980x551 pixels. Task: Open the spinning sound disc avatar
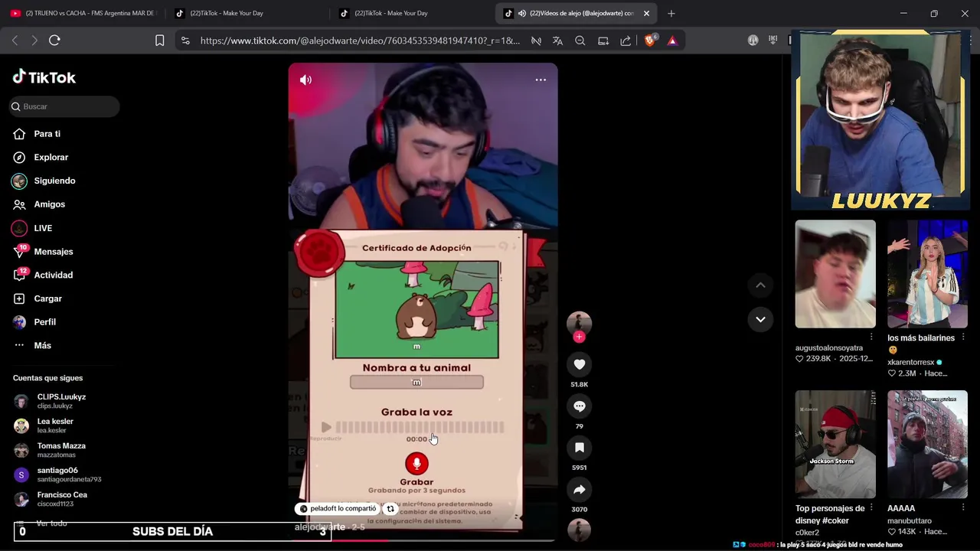(580, 530)
